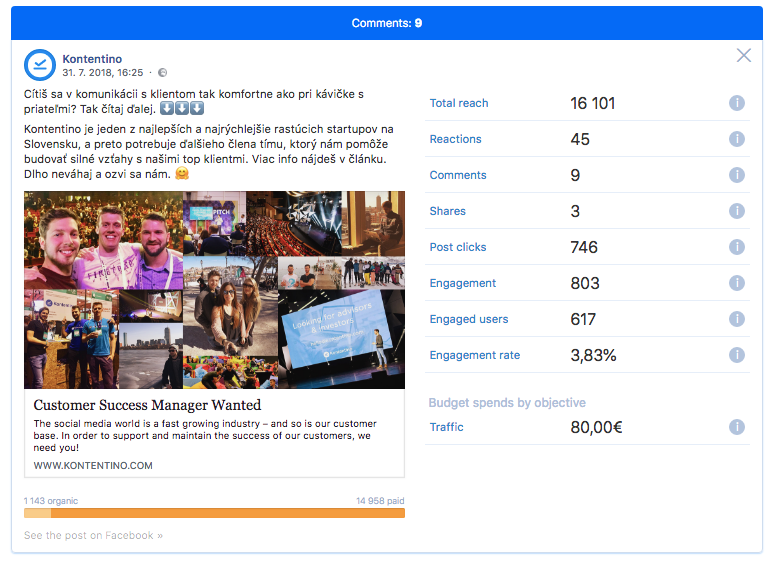Click the Kontentino profile logo

coord(39,65)
